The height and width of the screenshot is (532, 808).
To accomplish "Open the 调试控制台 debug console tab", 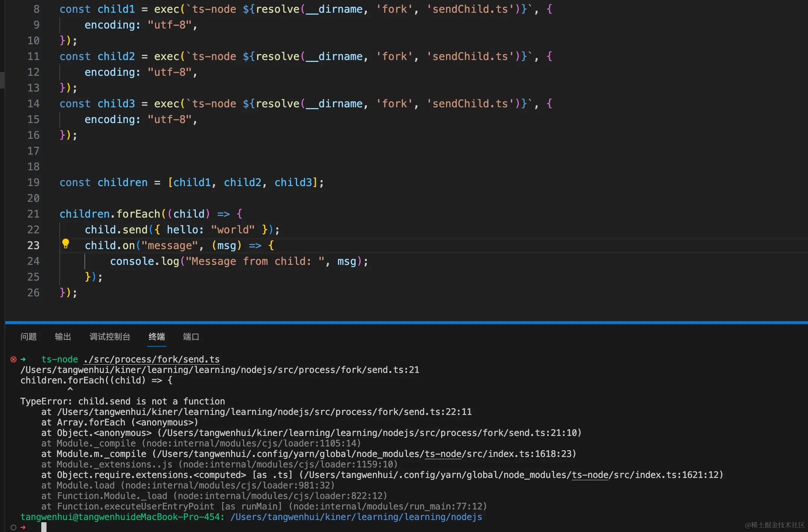I will tap(110, 337).
